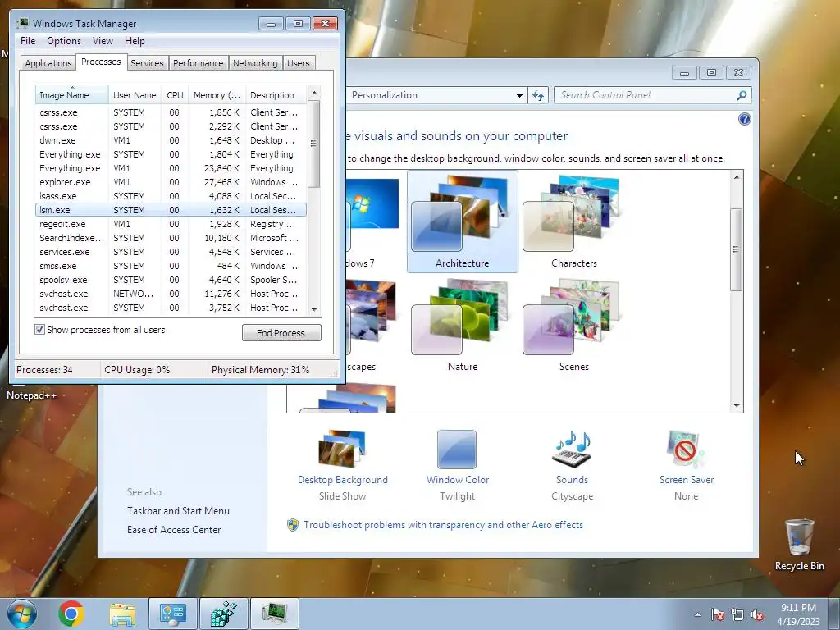
Task: Open Ease of Access Center link
Action: (174, 530)
